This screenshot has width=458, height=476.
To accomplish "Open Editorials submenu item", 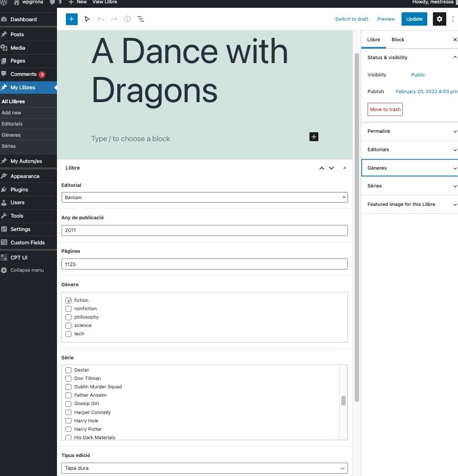I will pyautogui.click(x=12, y=124).
